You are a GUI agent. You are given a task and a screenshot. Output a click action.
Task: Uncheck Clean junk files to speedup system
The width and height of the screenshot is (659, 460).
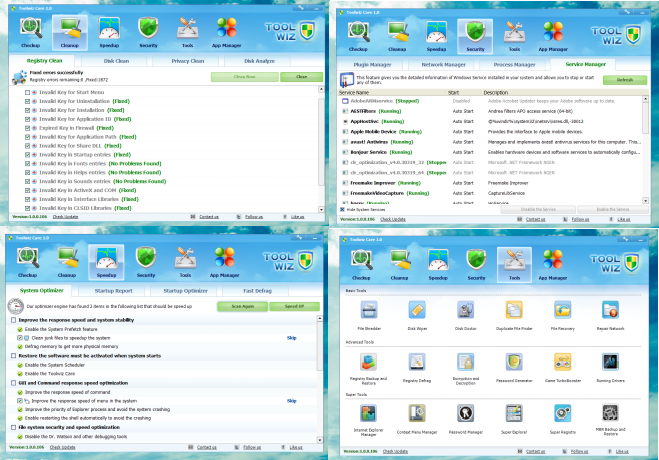[20, 338]
